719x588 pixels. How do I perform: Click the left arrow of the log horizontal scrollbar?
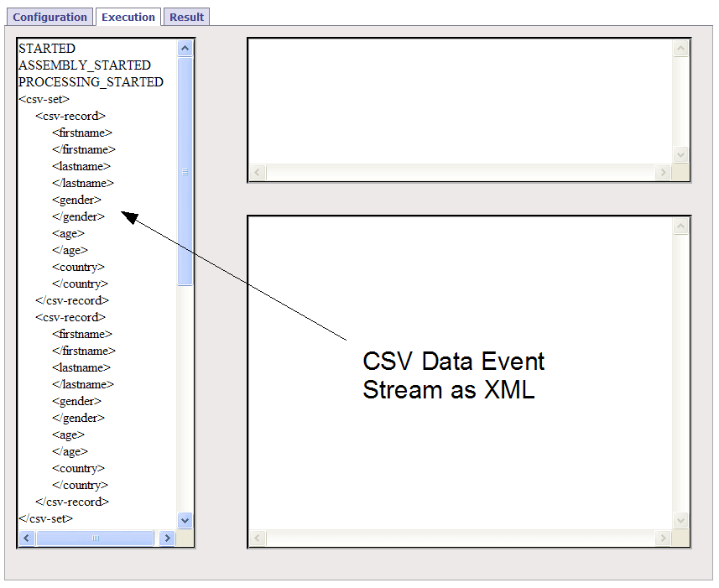coord(25,538)
